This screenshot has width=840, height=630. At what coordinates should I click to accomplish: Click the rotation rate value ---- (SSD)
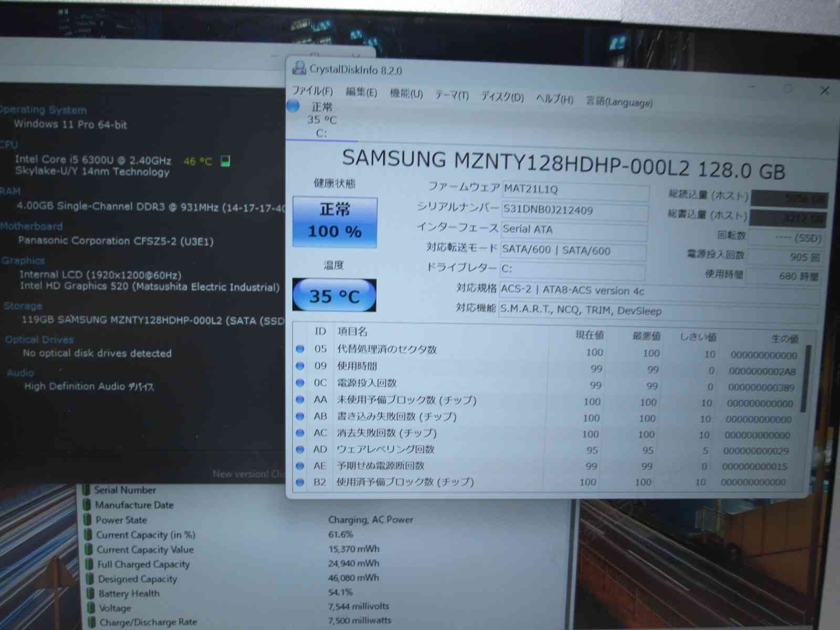(786, 238)
